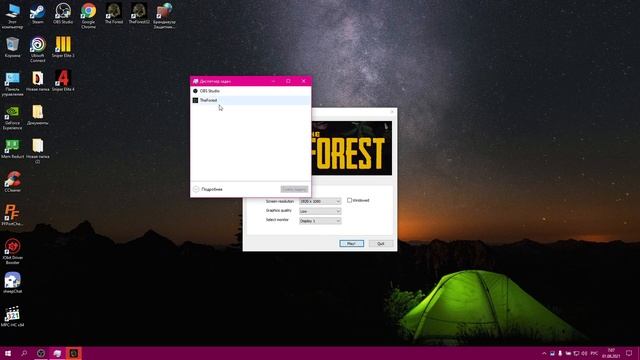Toggle the Windowed checkbox
The height and width of the screenshot is (360, 640).
click(x=349, y=200)
